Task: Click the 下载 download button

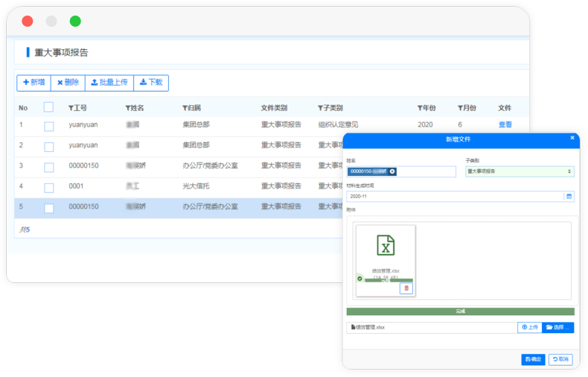Action: pos(151,83)
